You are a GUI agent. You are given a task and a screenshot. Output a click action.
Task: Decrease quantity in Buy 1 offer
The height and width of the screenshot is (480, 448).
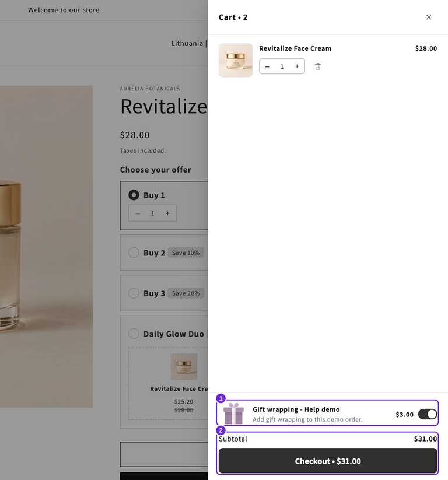[x=138, y=213]
